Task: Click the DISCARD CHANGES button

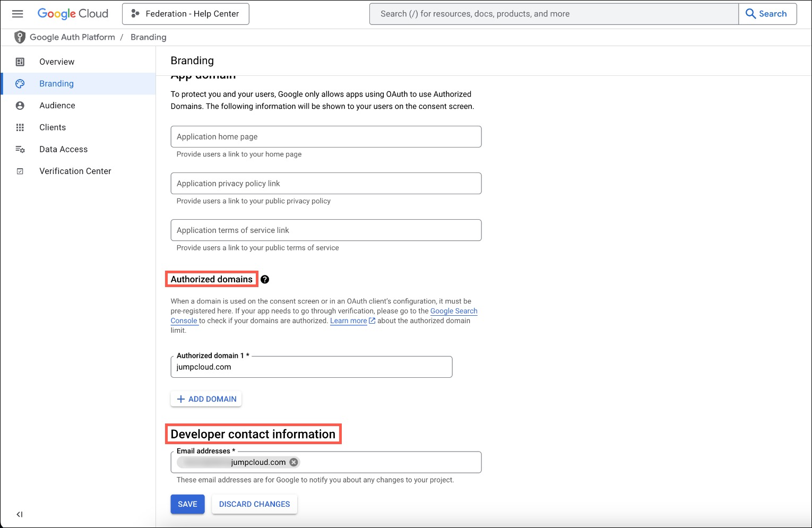Action: click(254, 504)
